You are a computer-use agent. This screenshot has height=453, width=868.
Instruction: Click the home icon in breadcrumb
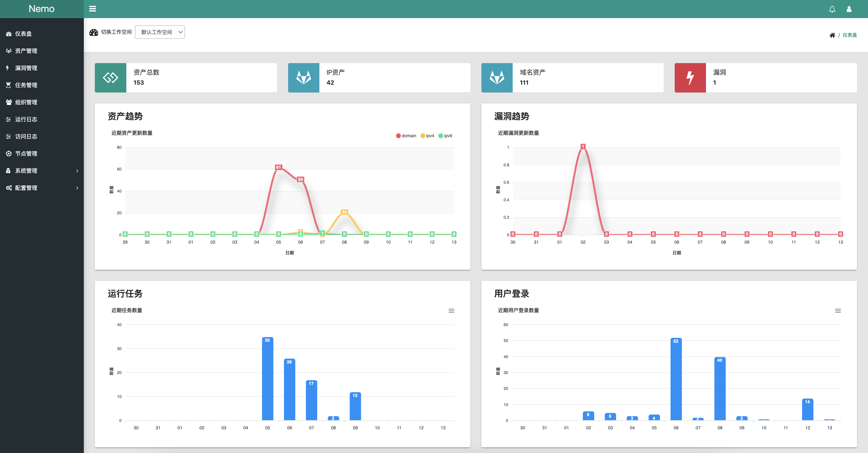tap(832, 35)
